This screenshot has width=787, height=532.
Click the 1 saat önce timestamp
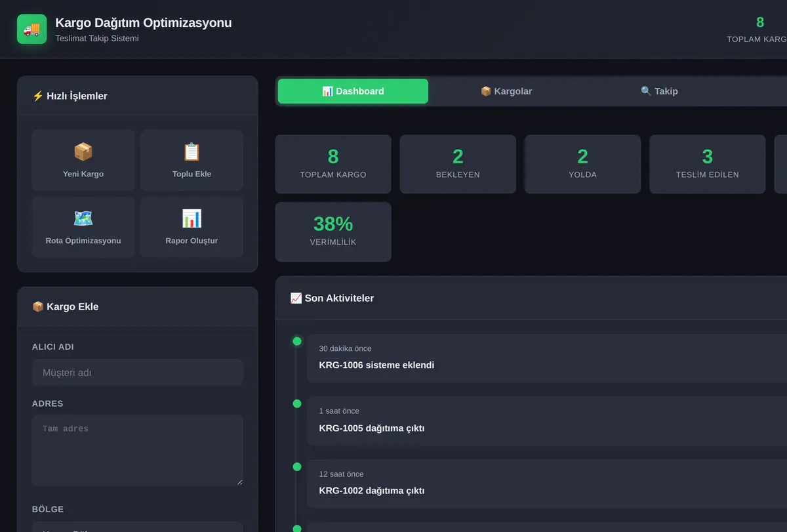(339, 411)
